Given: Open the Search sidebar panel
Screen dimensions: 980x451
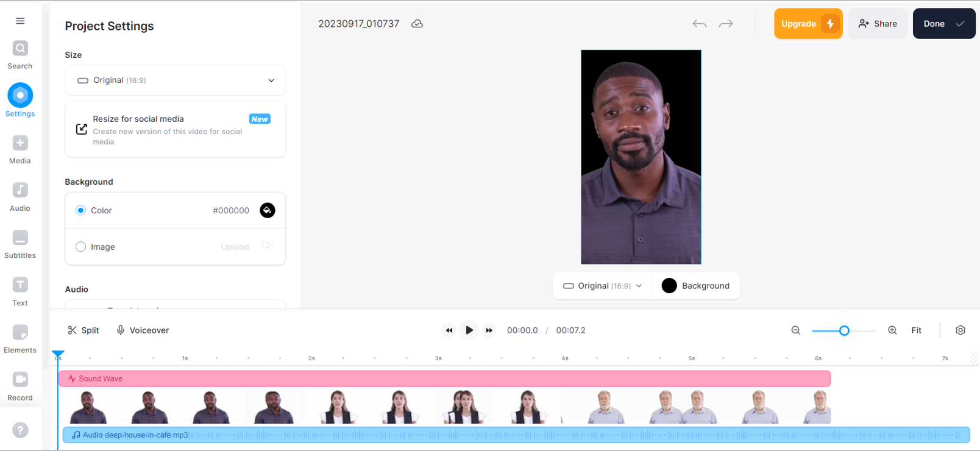Looking at the screenshot, I should coord(20,55).
